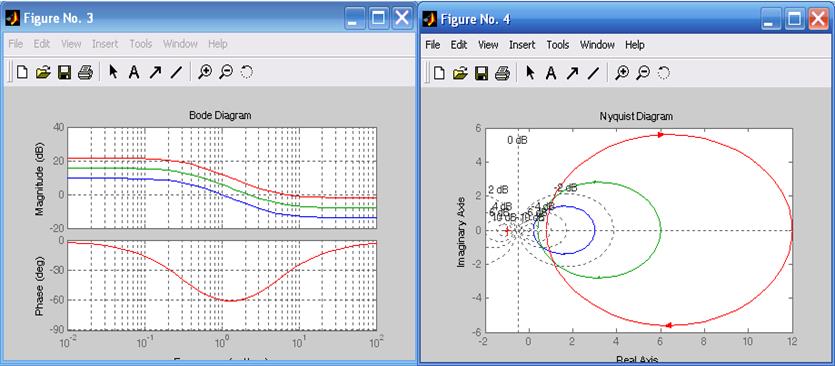Viewport: 835px width, 366px height.
Task: Select Insert Text tool in Figure No. 3
Action: click(x=134, y=72)
